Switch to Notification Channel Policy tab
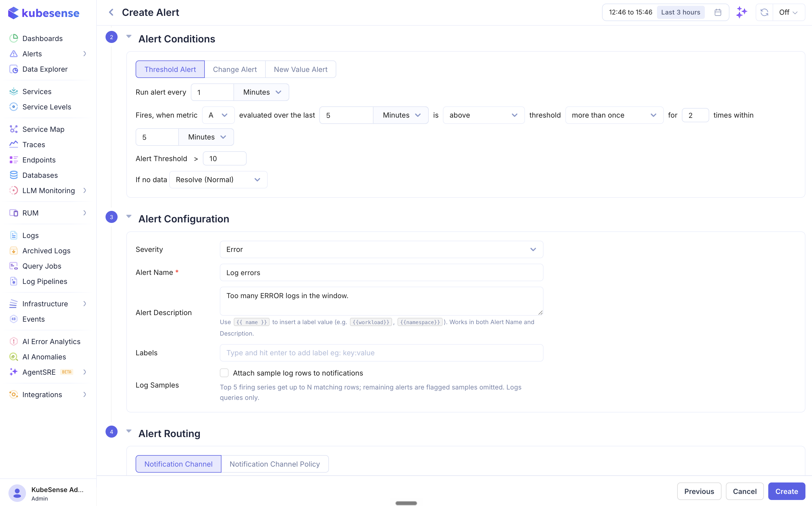Image resolution: width=812 pixels, height=506 pixels. click(x=274, y=464)
